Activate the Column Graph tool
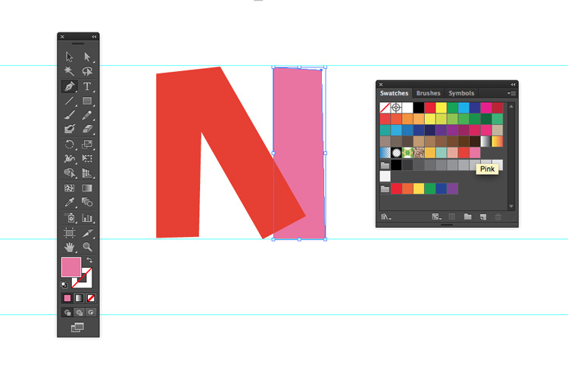This screenshot has width=568, height=392. click(87, 217)
